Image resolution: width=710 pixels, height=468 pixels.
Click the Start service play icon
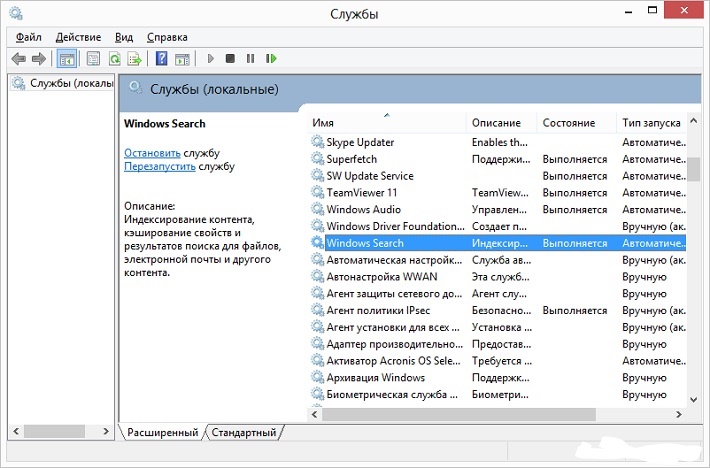(210, 58)
